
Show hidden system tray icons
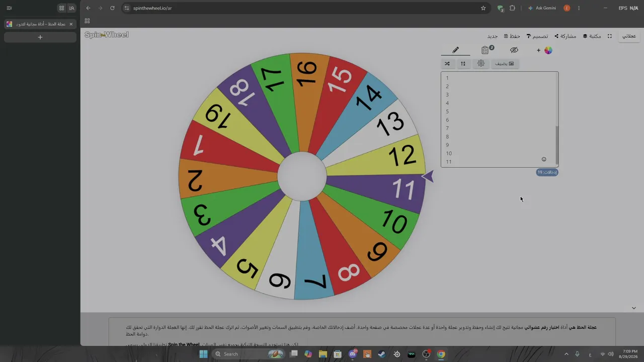pos(566,354)
